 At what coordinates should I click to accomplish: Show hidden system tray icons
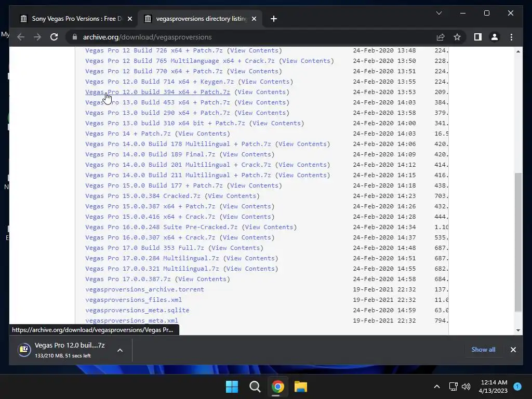point(437,387)
